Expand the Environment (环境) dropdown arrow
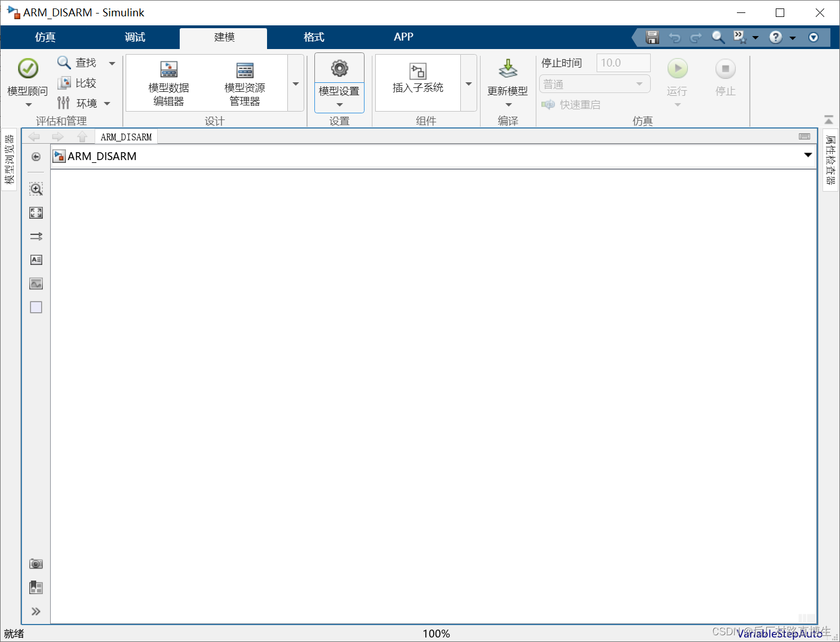This screenshot has height=642, width=840. click(107, 104)
